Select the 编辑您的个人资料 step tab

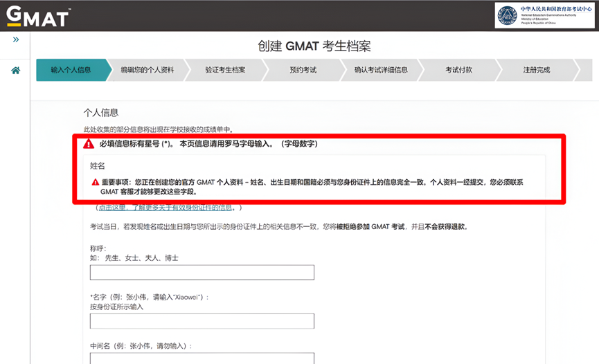tap(147, 70)
